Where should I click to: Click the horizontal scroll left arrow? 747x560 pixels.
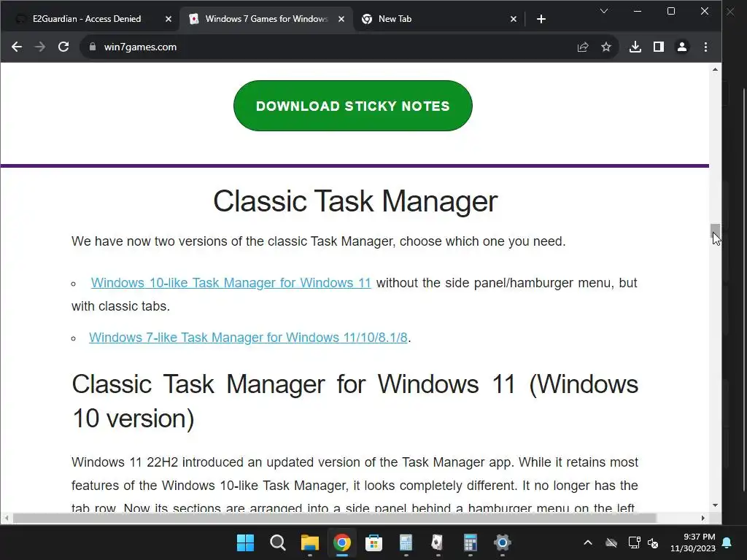coord(6,518)
